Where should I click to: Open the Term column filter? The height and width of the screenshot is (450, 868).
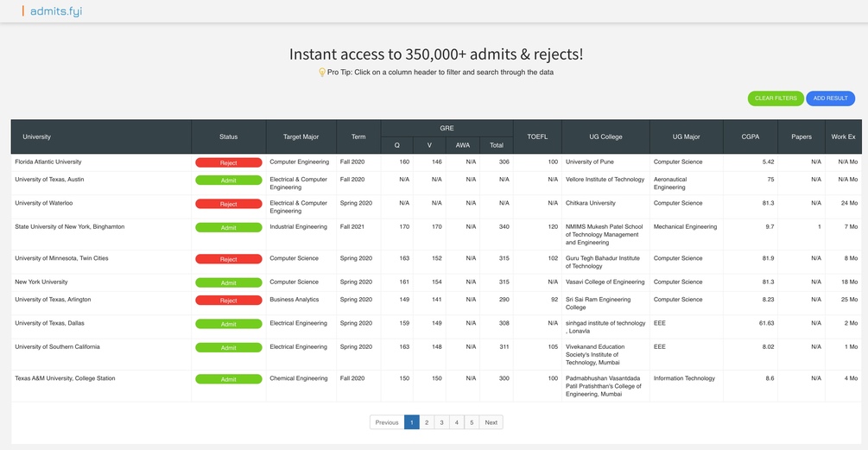pyautogui.click(x=358, y=136)
